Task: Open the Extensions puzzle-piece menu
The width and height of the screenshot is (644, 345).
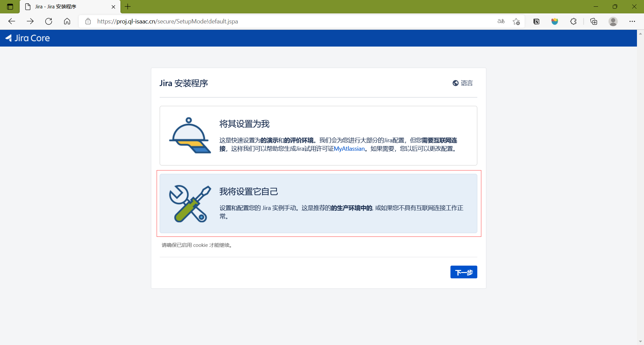Action: (x=573, y=21)
